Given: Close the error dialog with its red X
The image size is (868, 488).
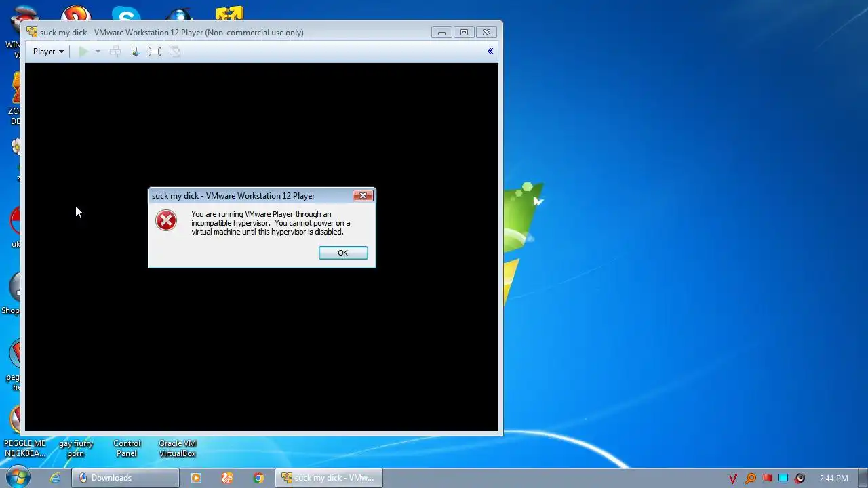Looking at the screenshot, I should [x=363, y=196].
